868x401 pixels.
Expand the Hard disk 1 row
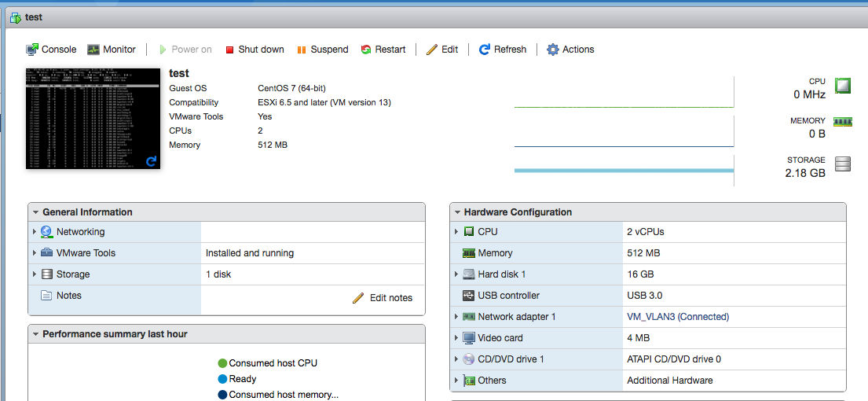(456, 274)
